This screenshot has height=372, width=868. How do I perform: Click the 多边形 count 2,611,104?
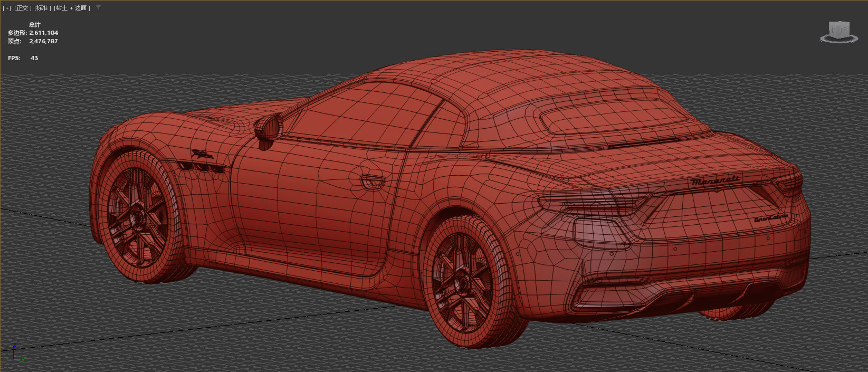point(44,33)
